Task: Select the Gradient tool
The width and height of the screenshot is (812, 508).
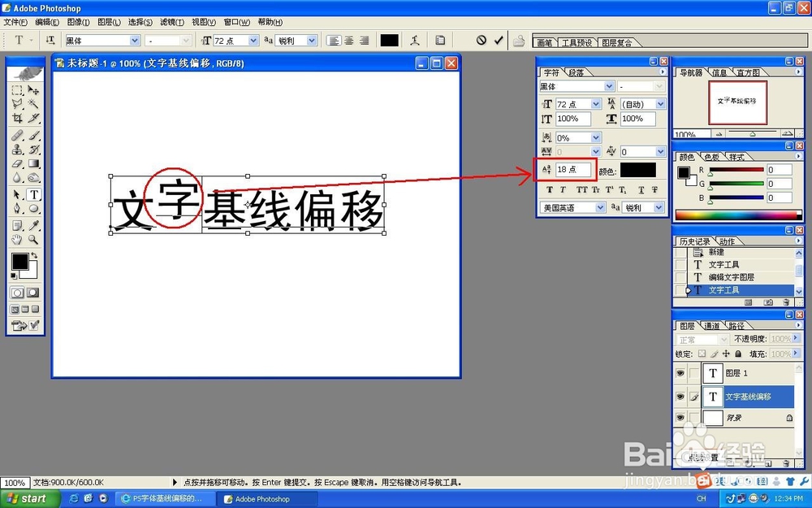Action: [x=33, y=163]
